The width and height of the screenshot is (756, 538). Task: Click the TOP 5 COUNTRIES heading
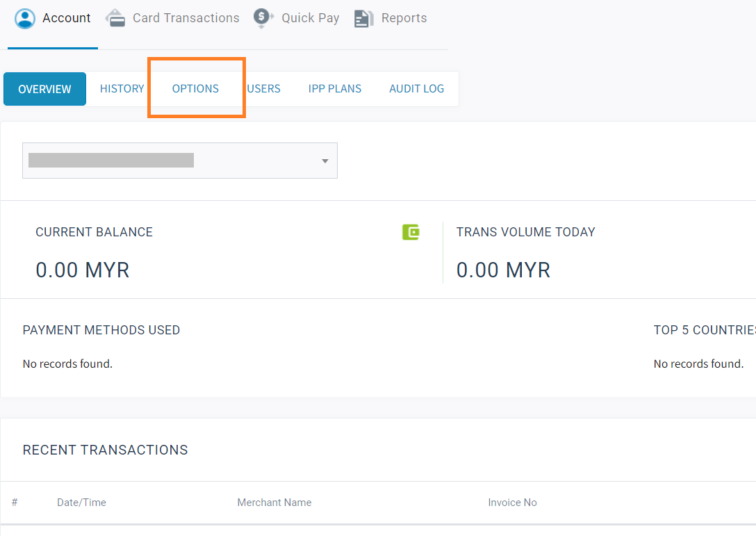tap(705, 330)
